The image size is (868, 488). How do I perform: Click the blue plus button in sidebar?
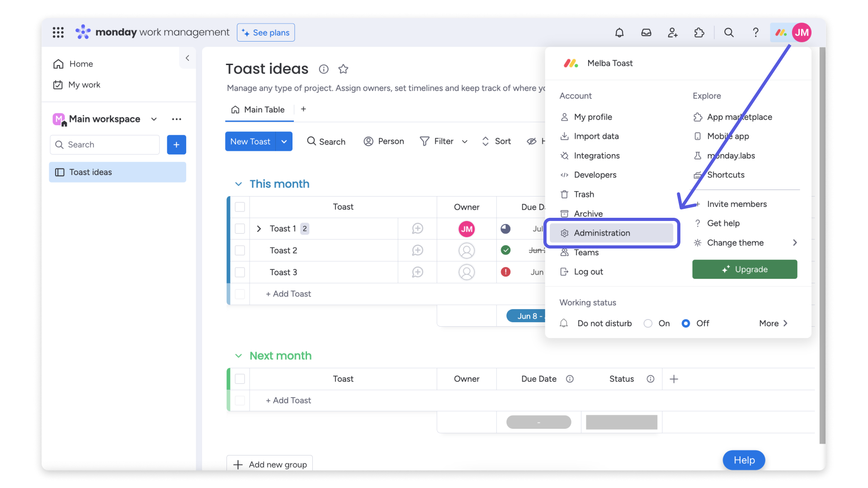click(176, 145)
